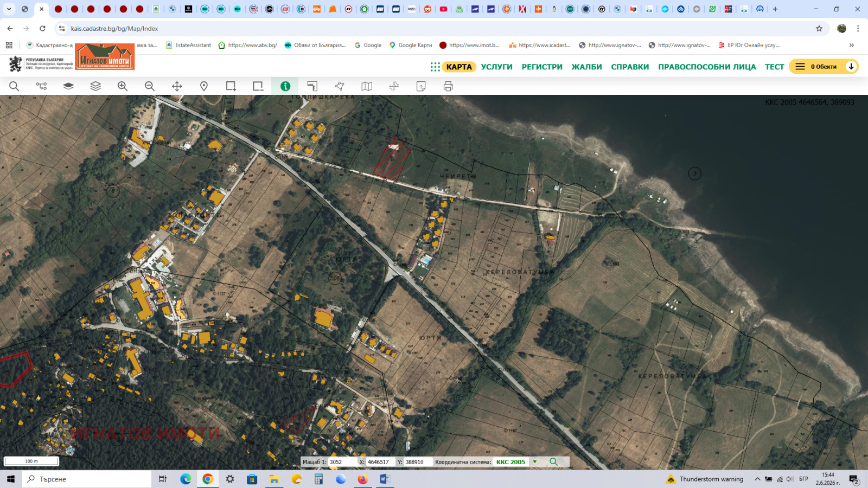
Task: Expand the coordinate system КKC 2005 dropdown
Action: point(535,462)
